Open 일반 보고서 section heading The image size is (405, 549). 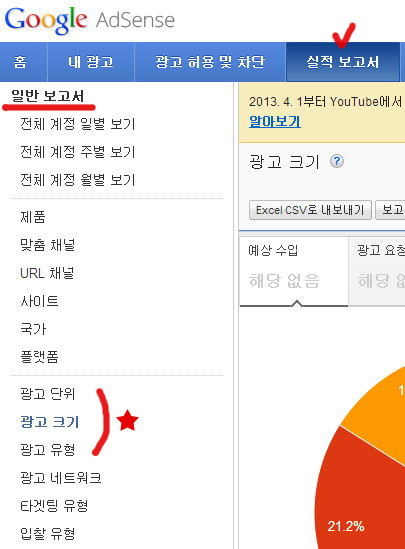[x=48, y=96]
